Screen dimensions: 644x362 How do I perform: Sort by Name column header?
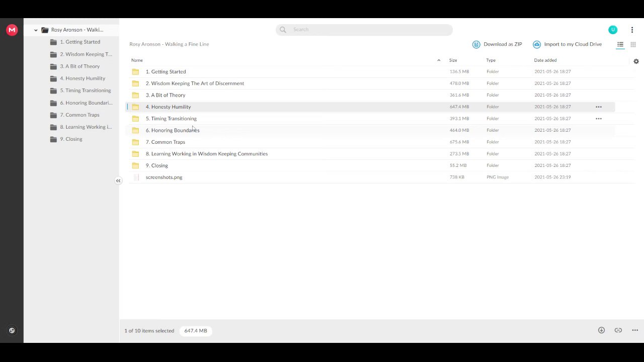coord(137,60)
